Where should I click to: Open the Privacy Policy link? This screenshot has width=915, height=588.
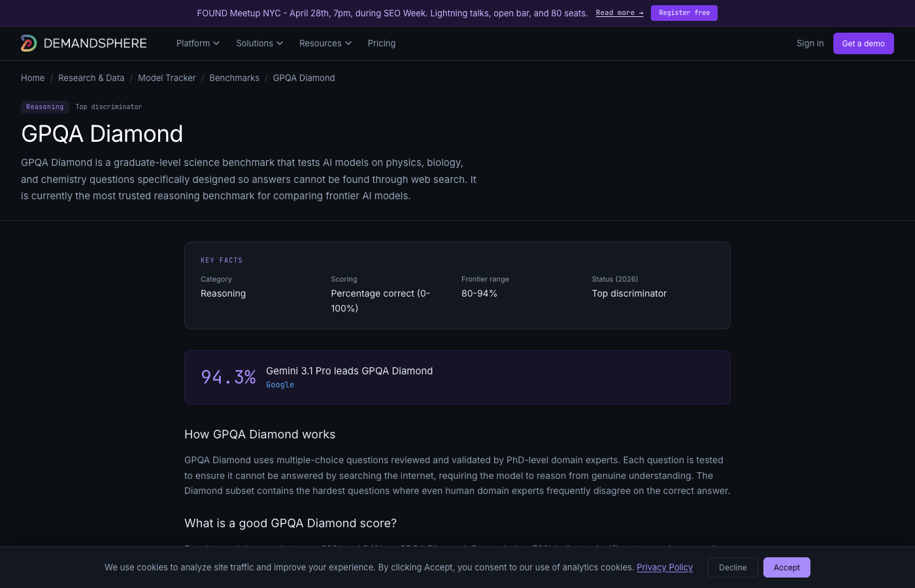click(664, 567)
